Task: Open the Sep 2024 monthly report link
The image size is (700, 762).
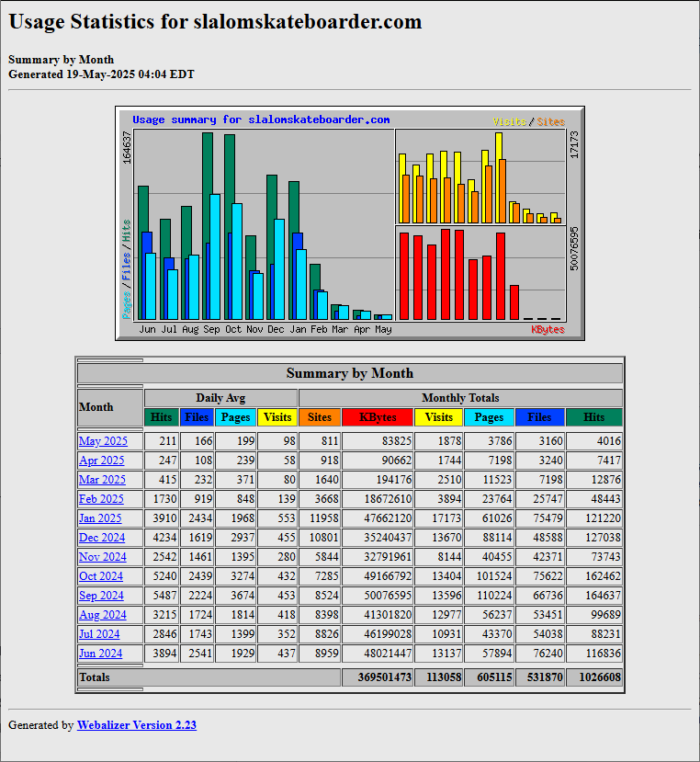Action: (101, 596)
